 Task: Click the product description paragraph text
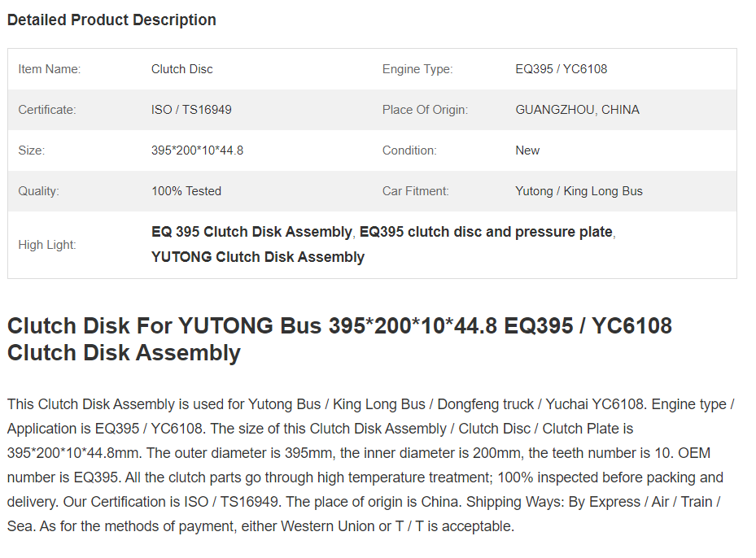click(370, 465)
